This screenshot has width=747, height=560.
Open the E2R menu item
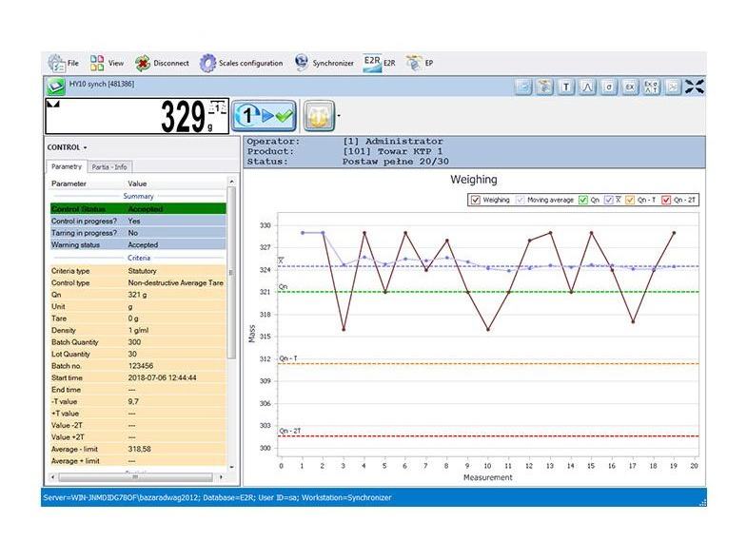click(x=380, y=63)
